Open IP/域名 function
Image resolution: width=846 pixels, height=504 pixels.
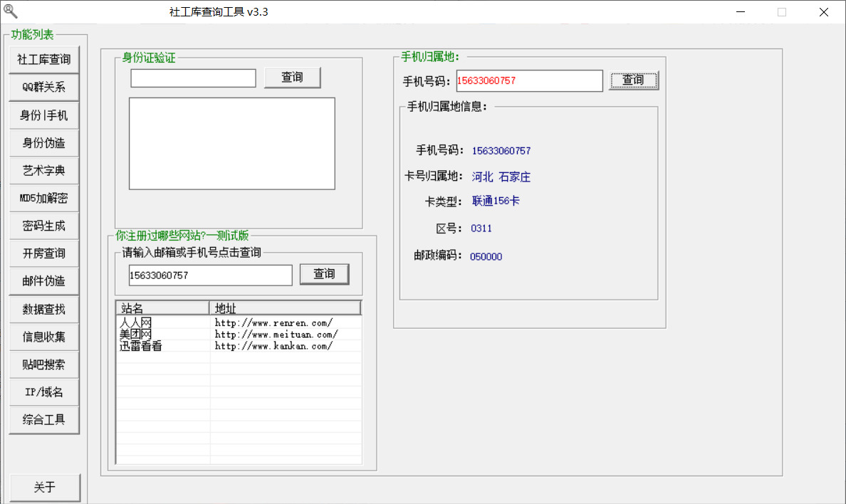[x=43, y=392]
